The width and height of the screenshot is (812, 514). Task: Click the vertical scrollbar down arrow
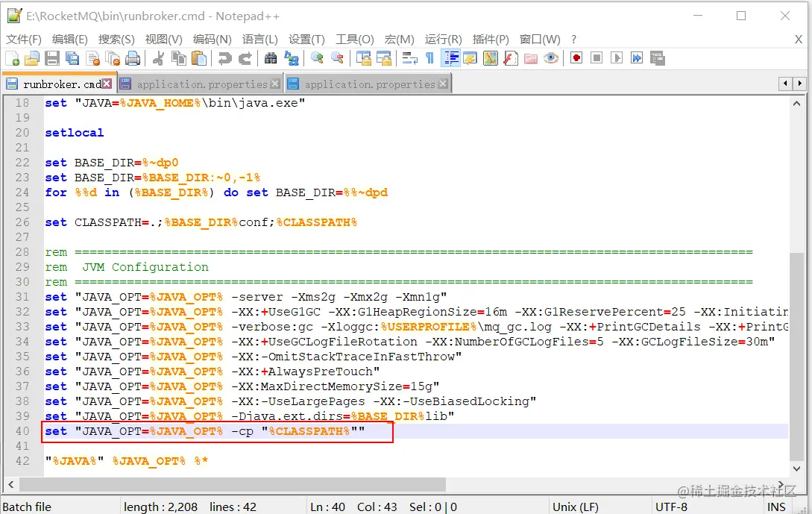(796, 469)
